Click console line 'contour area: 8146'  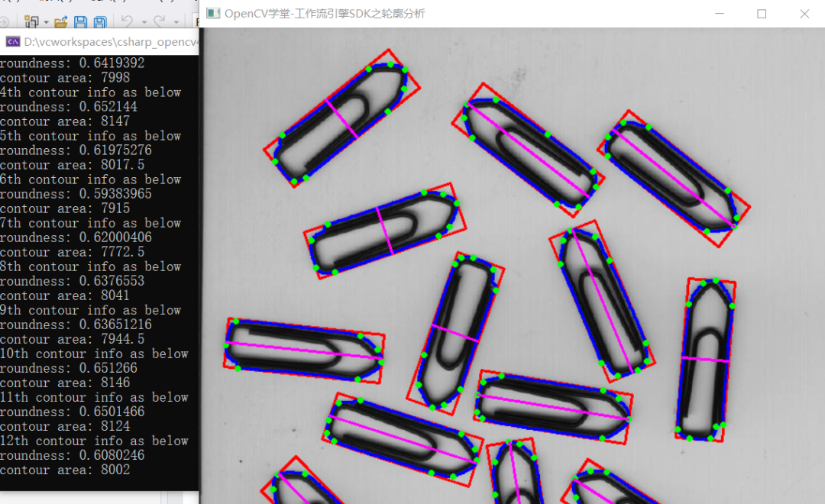tap(65, 383)
